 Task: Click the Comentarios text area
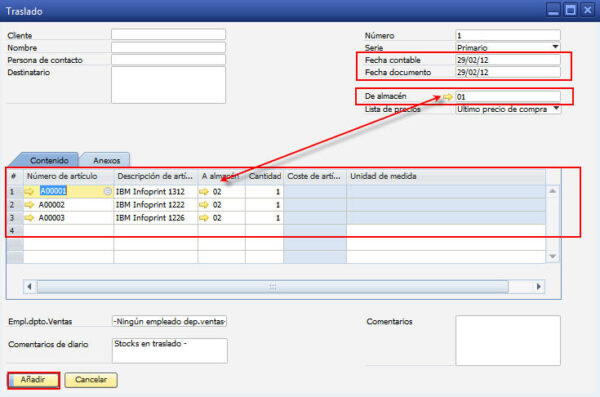click(508, 340)
